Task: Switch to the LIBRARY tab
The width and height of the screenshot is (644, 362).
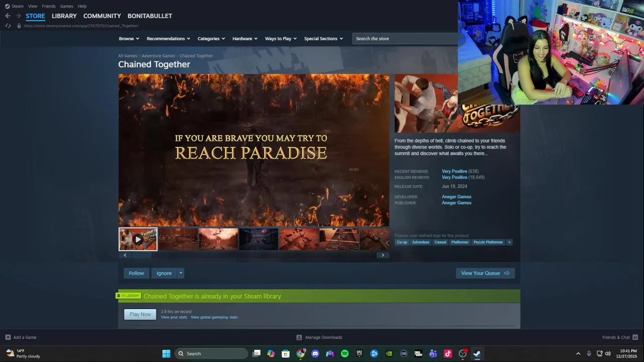Action: (x=64, y=16)
